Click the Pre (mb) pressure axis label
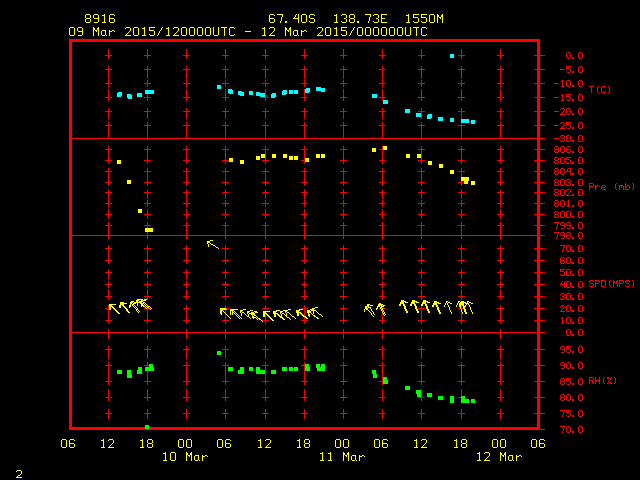 [611, 187]
